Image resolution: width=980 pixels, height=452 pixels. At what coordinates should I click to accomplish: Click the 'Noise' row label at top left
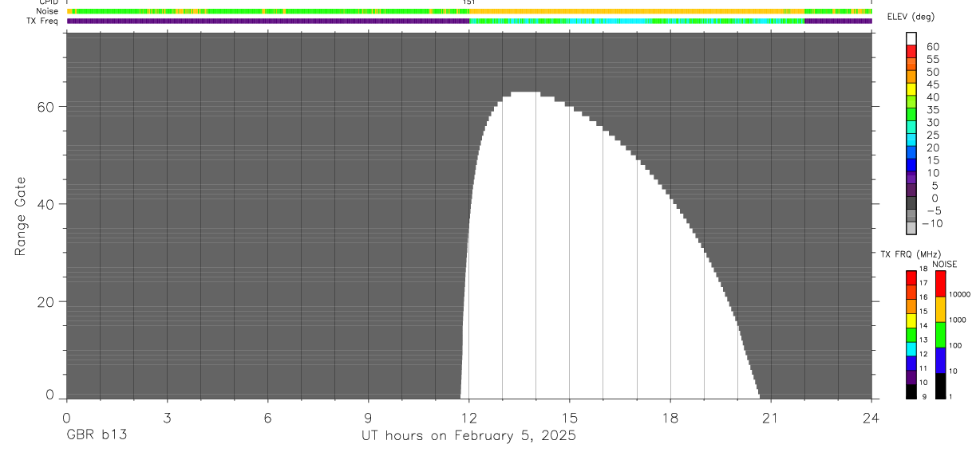tap(47, 11)
